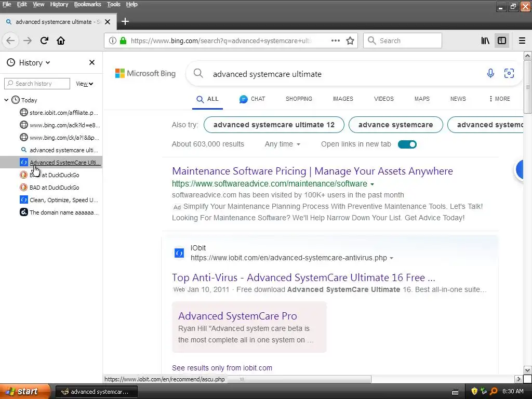Open advanced systemcare ulti... search history entry
The height and width of the screenshot is (399, 532).
click(59, 150)
